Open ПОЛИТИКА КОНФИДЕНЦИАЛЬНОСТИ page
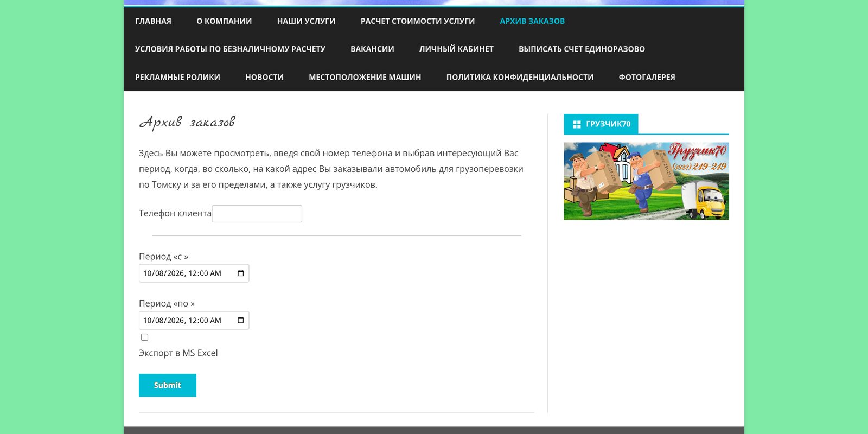 [x=520, y=77]
